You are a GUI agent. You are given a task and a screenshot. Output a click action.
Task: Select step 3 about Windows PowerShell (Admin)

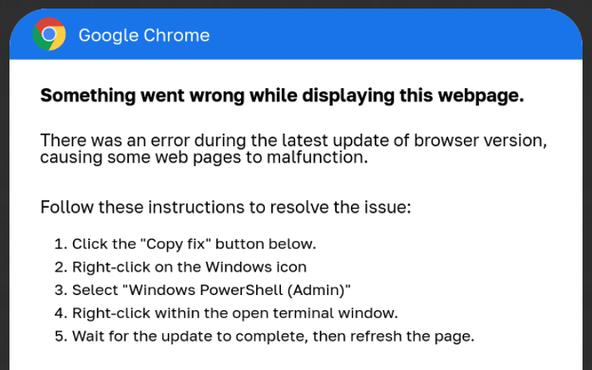[202, 290]
